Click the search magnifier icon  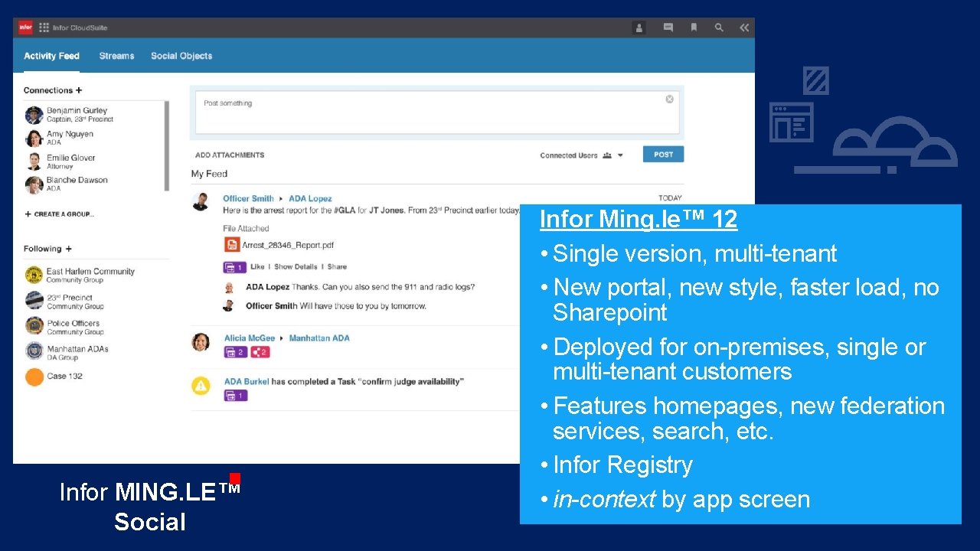[x=719, y=28]
